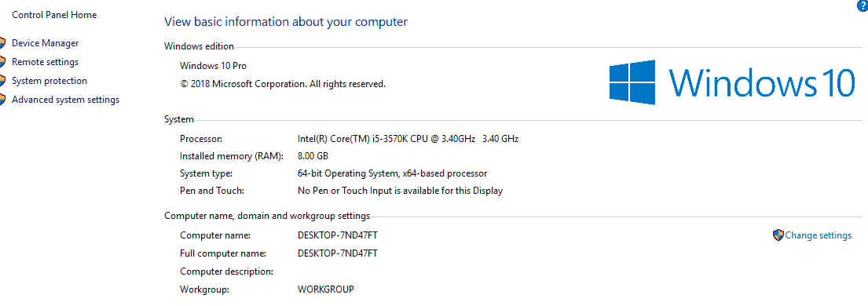The width and height of the screenshot is (868, 306).
Task: Click the 'Pen and Touch:' label
Action: coord(212,191)
